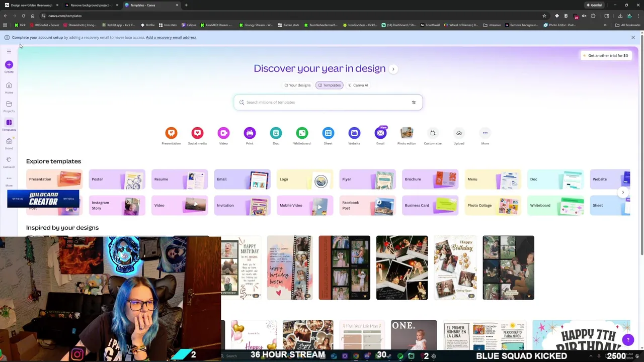This screenshot has width=644, height=362.
Task: Open the Social media category icon
Action: (197, 133)
